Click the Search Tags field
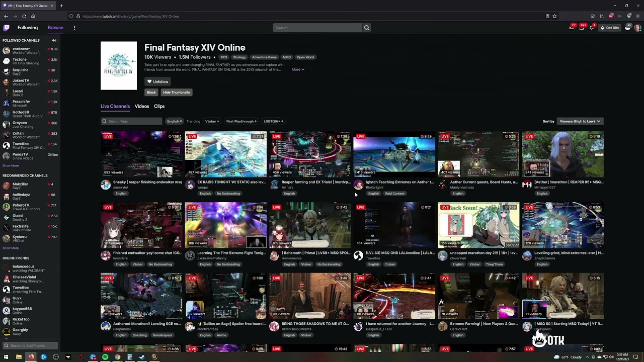The height and width of the screenshot is (362, 644). (131, 121)
